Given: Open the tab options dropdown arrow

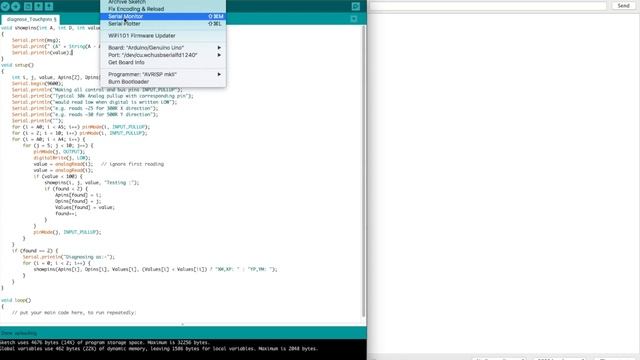Looking at the screenshot, I should [353, 19].
